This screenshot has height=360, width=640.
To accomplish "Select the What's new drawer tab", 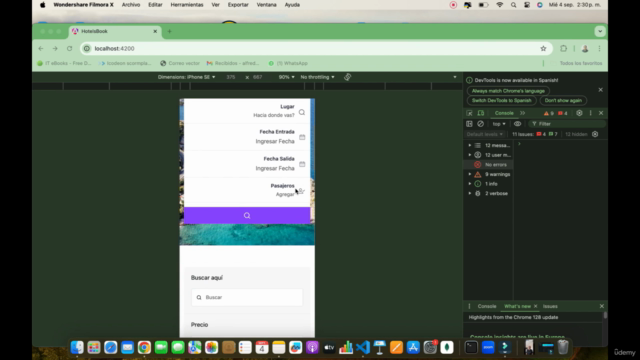I will 517,306.
